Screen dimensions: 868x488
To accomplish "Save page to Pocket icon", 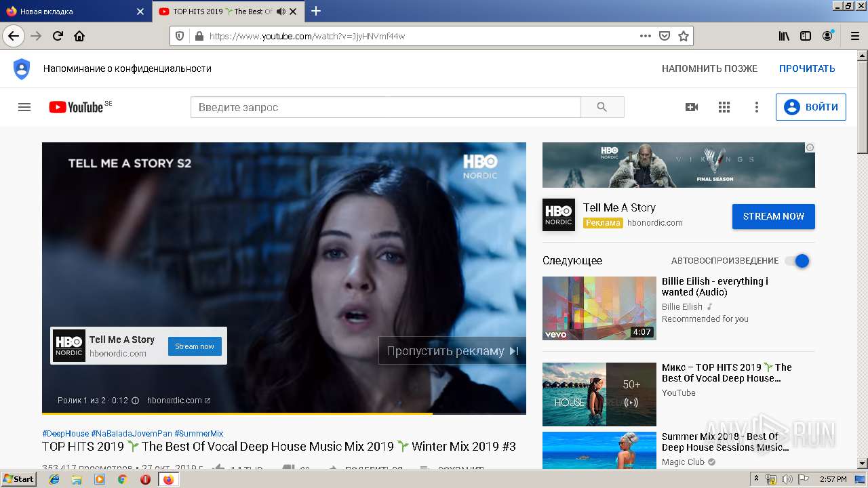I will pos(665,36).
